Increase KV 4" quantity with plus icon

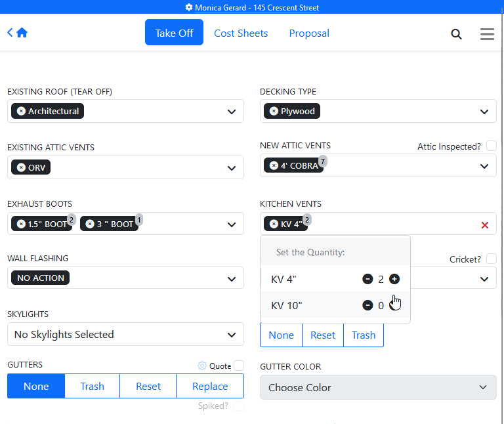tap(394, 279)
